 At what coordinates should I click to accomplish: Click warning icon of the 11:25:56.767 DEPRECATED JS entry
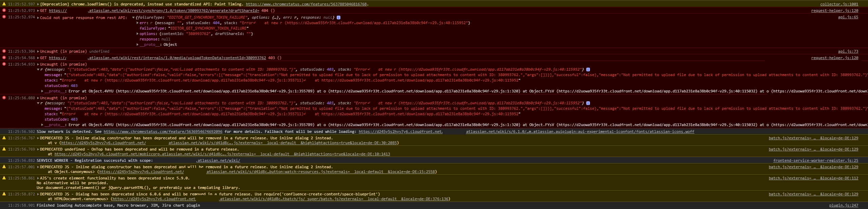tap(4, 138)
